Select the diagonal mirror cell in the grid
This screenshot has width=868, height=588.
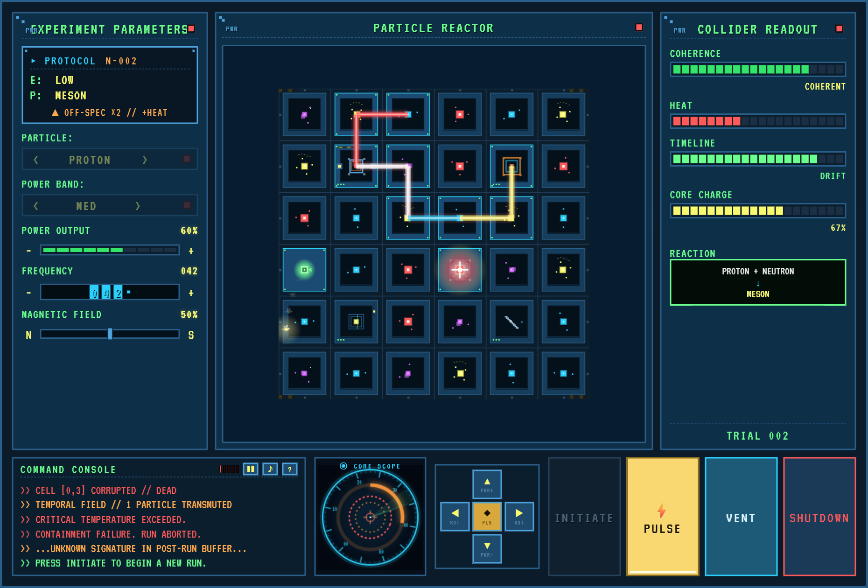point(511,322)
